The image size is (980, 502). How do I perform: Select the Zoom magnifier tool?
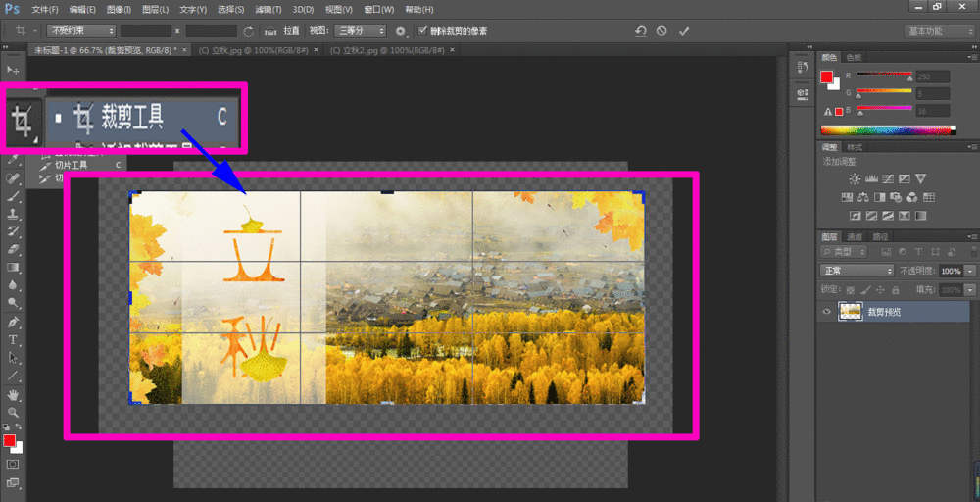pos(14,413)
